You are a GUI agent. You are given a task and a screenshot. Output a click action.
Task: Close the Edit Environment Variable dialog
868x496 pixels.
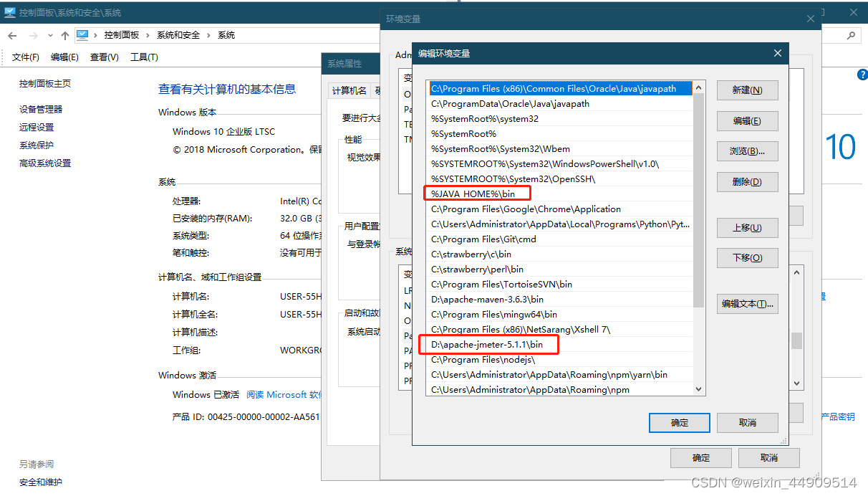[778, 53]
